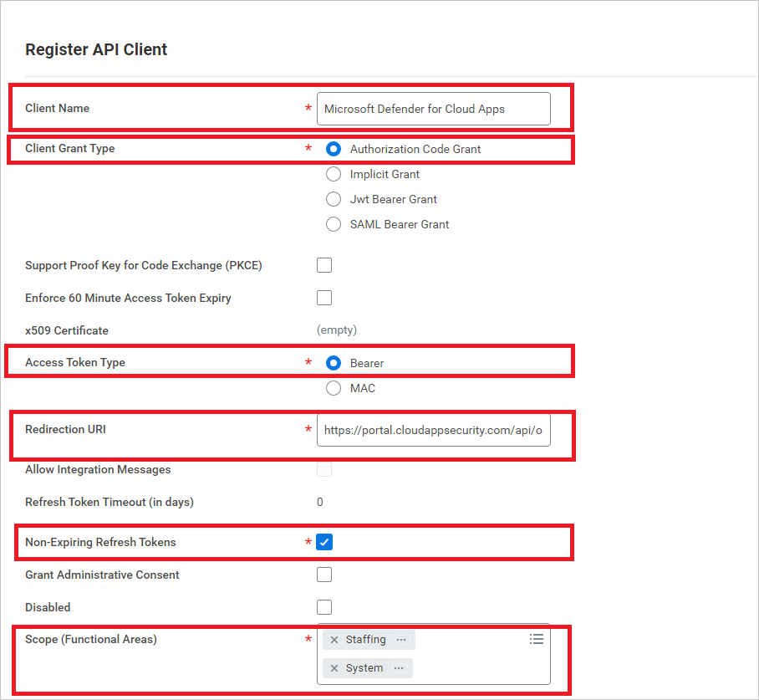Select the SAML Bearer Grant option
Image resolution: width=759 pixels, height=700 pixels.
click(334, 224)
